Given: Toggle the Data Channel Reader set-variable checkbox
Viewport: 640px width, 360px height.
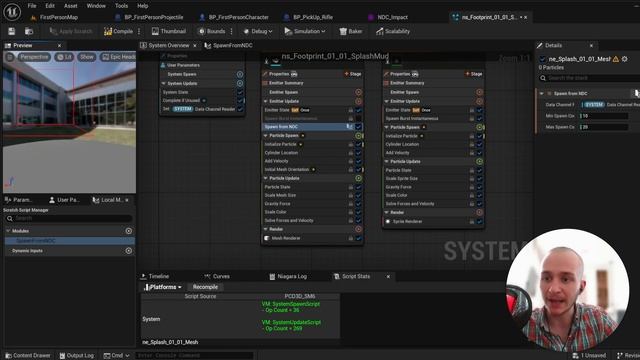Looking at the screenshot, I should 240,109.
